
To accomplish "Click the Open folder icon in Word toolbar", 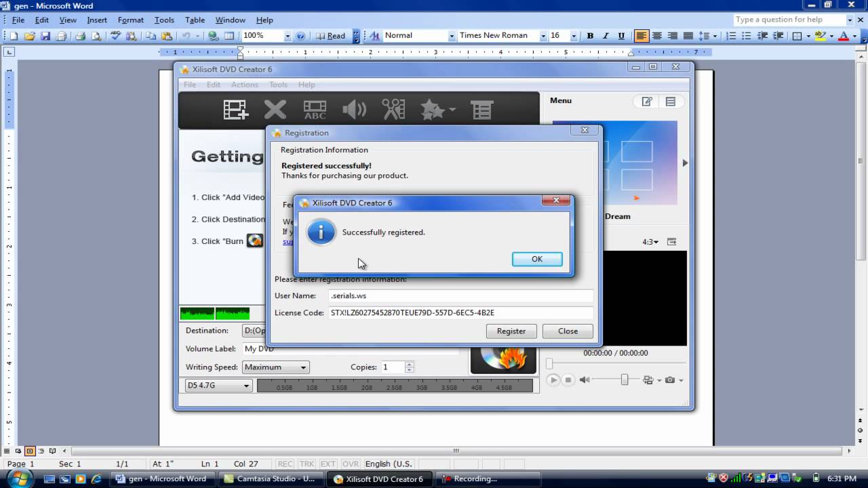I will [31, 36].
